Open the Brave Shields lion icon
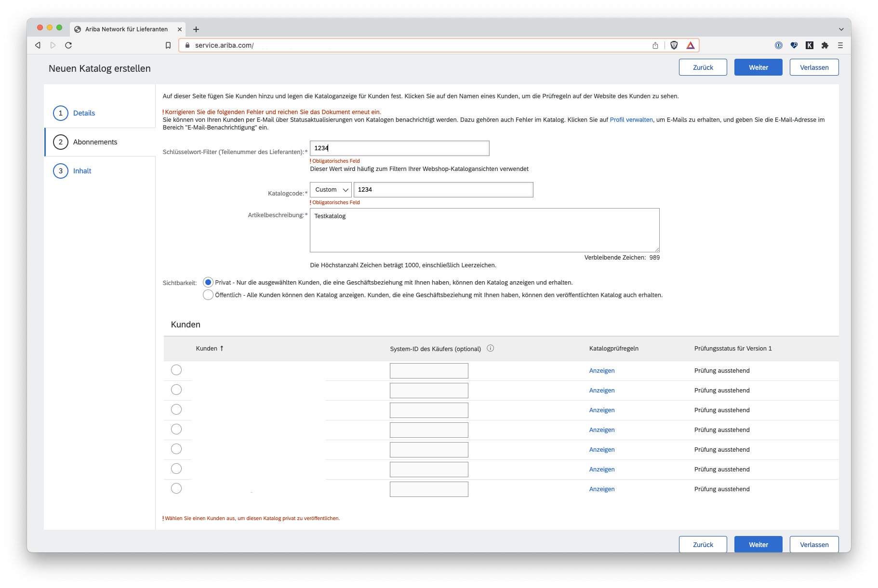878x588 pixels. click(674, 45)
